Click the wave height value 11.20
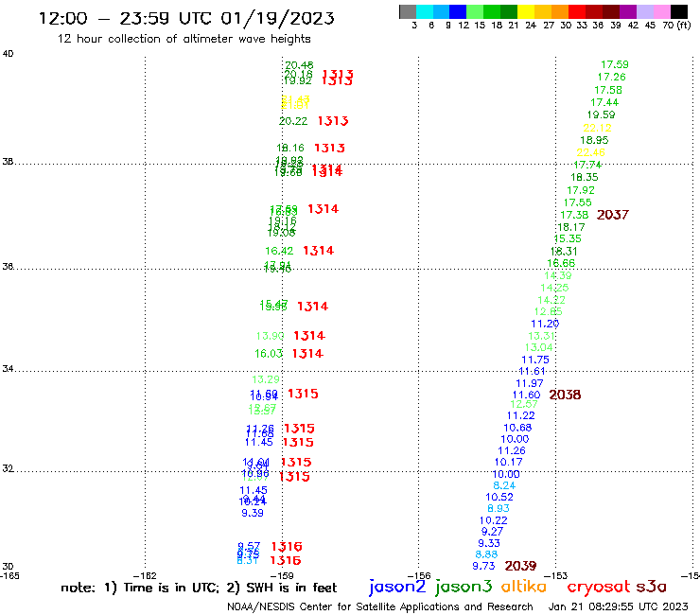 pyautogui.click(x=545, y=324)
